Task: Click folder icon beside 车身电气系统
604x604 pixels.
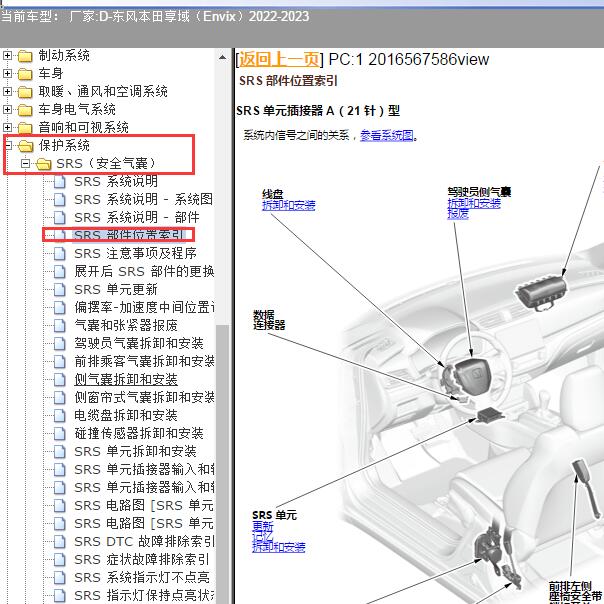Action: (x=25, y=110)
